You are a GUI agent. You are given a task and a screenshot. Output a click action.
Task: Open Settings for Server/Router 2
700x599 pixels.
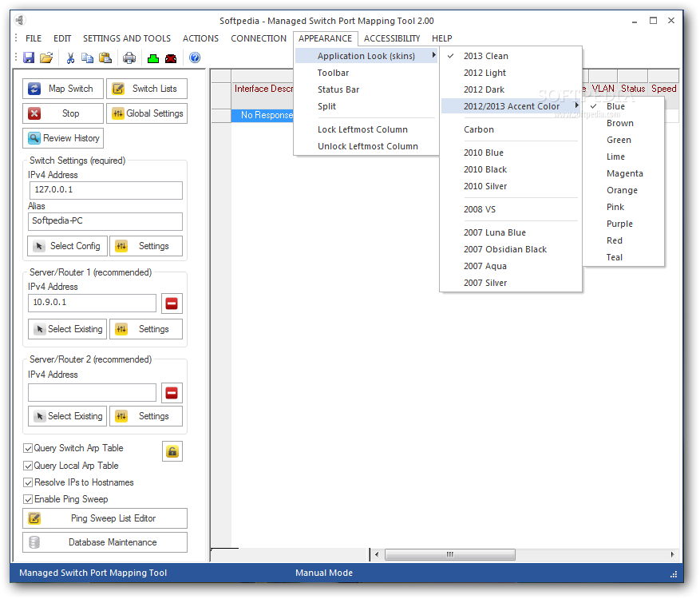click(x=146, y=416)
